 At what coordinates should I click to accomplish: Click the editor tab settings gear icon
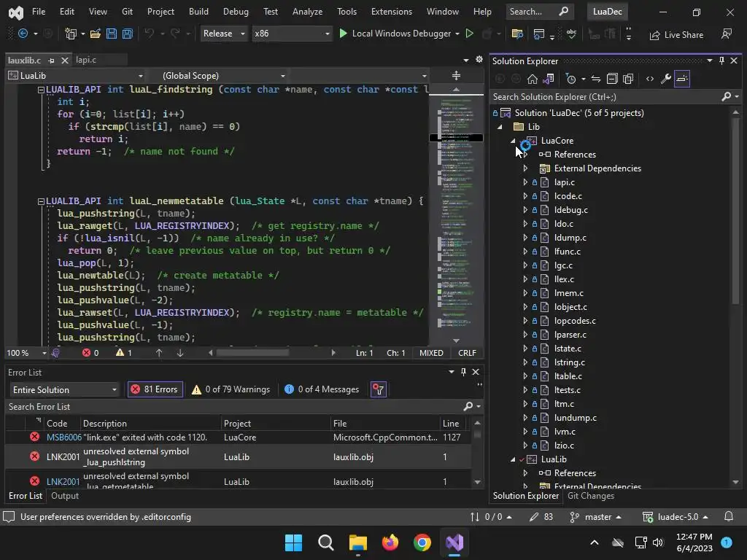pos(479,60)
